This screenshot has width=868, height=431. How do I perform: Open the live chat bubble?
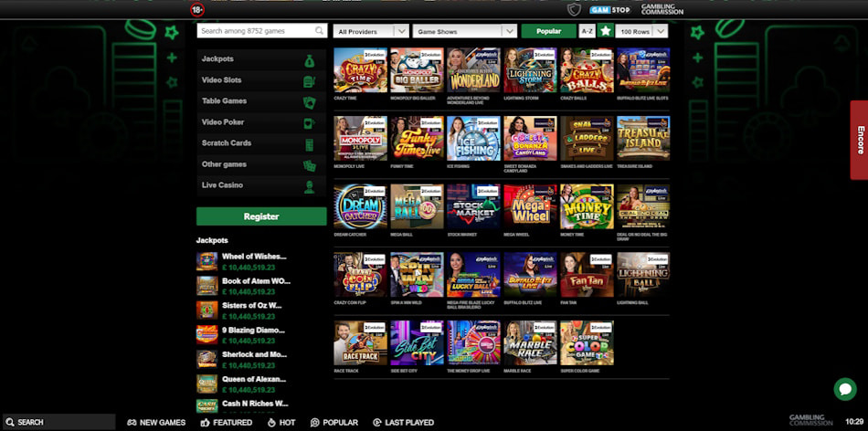click(845, 389)
